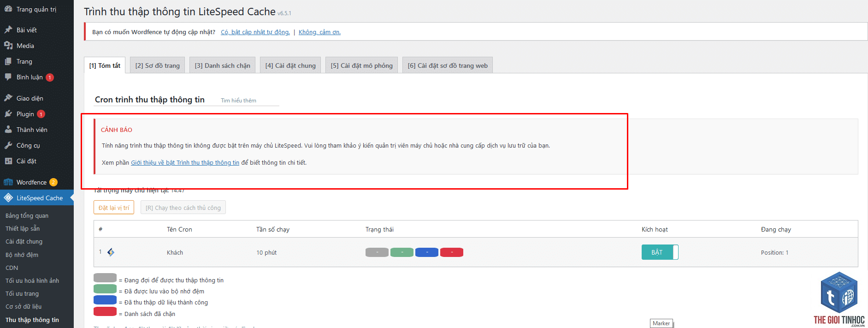The image size is (868, 328).
Task: Click the Bình luận notification badge
Action: (x=50, y=78)
